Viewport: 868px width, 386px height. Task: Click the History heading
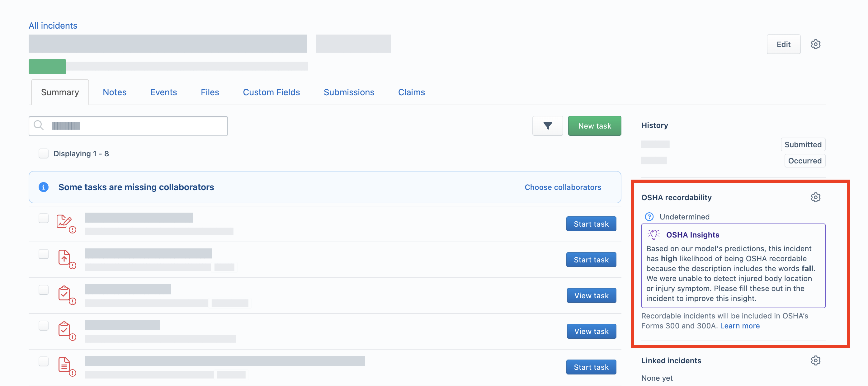tap(654, 125)
